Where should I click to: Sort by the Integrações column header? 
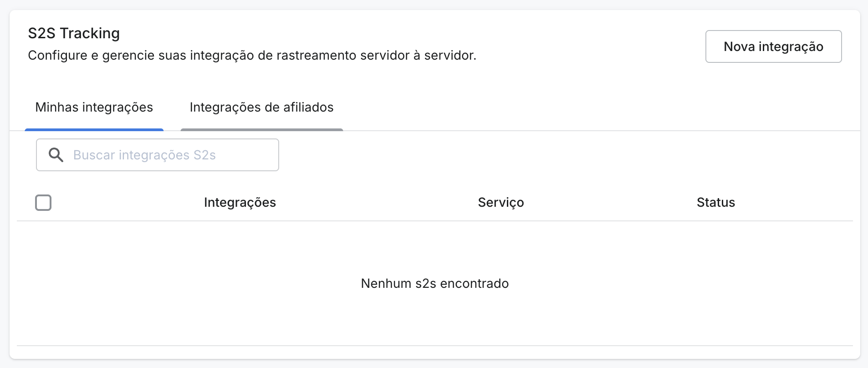pos(240,203)
